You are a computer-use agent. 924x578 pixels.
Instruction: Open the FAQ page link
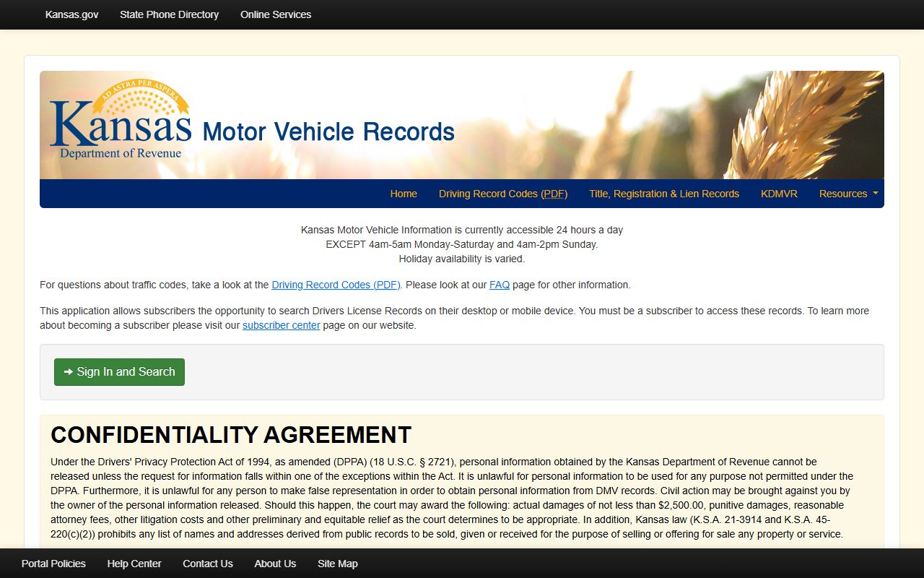pyautogui.click(x=500, y=285)
